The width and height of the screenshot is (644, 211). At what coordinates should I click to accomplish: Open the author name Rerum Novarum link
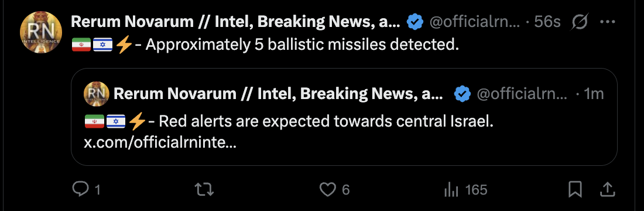click(x=235, y=22)
